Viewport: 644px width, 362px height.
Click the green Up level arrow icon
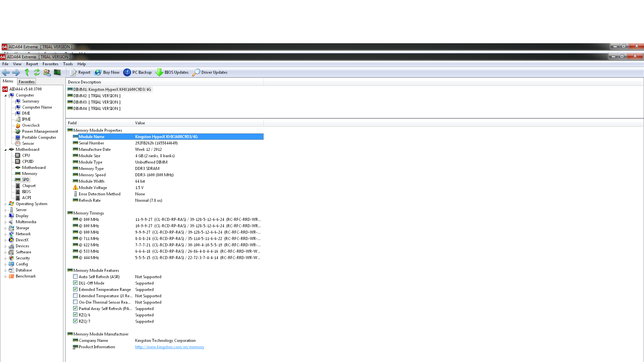27,72
